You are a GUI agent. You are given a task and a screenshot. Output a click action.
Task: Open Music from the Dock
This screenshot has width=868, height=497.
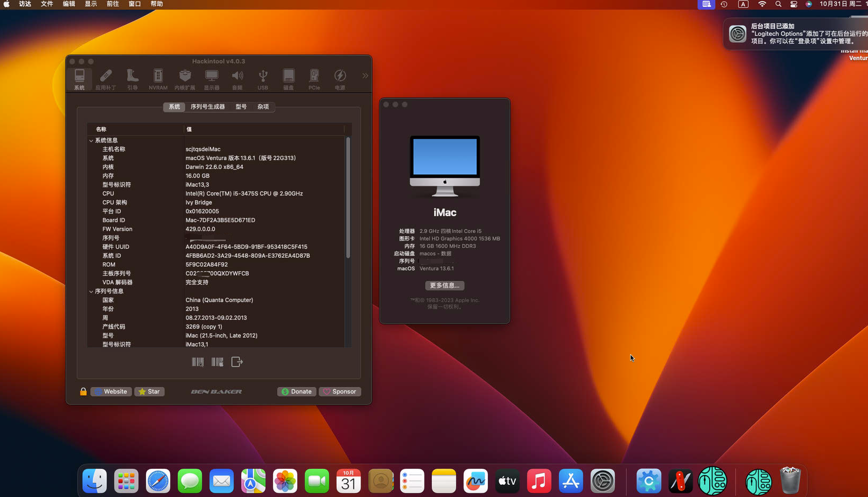tap(539, 482)
